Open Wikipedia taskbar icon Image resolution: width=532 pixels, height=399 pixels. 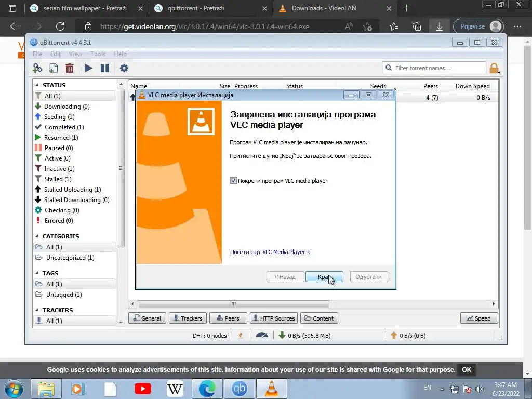point(175,389)
